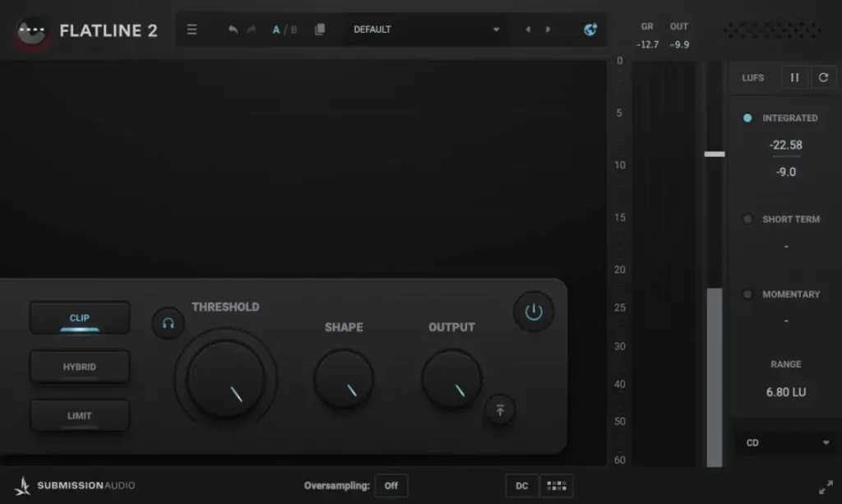
Task: Select the Momentary loudness radio button
Action: click(x=747, y=294)
